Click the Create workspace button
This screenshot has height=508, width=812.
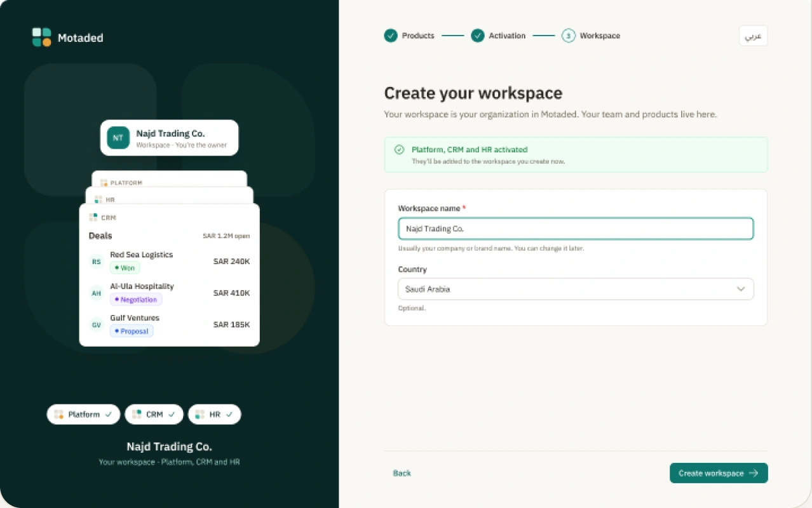(x=719, y=473)
